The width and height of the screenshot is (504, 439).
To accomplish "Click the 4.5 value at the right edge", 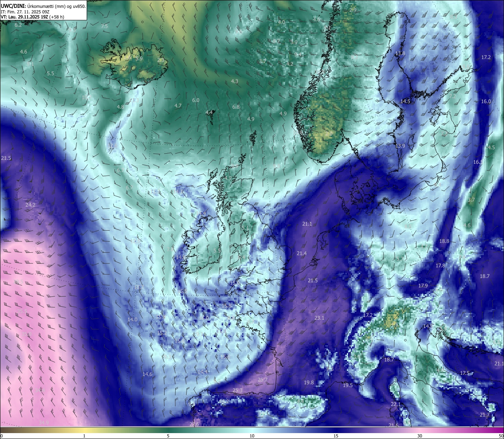I will (x=491, y=148).
